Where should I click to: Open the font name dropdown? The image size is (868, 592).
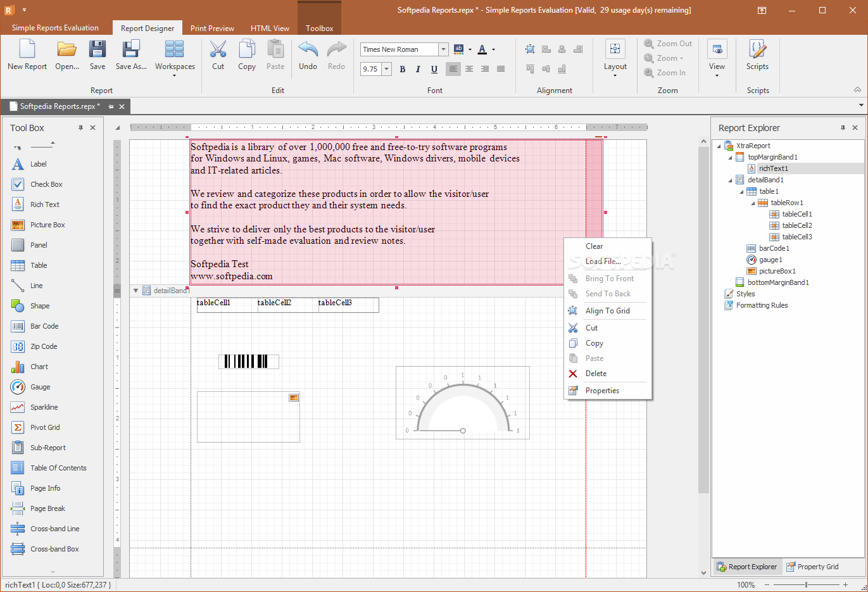[x=443, y=49]
